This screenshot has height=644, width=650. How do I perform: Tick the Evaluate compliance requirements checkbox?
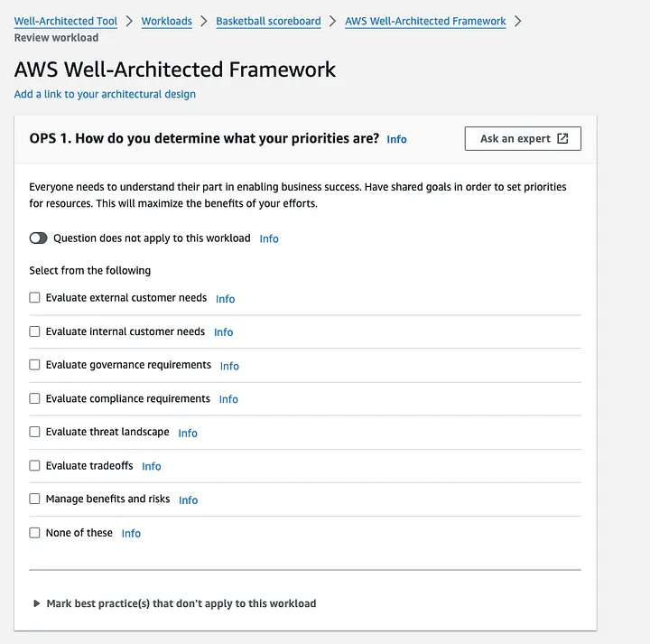35,398
